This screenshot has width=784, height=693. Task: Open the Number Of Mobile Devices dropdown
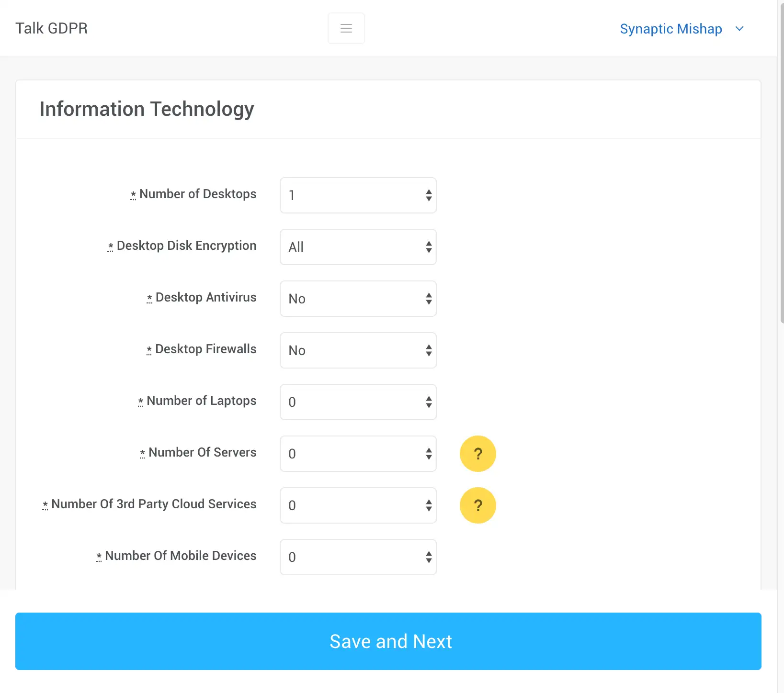point(358,557)
